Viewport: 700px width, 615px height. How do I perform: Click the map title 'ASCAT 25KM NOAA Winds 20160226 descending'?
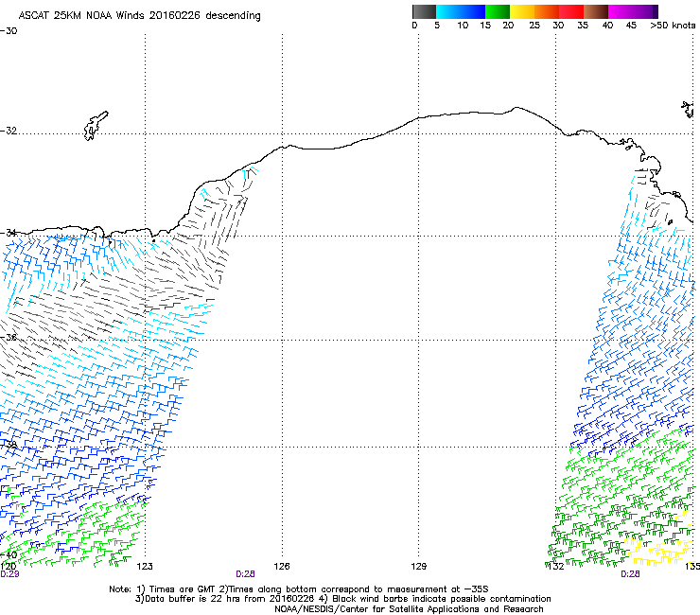click(x=139, y=16)
